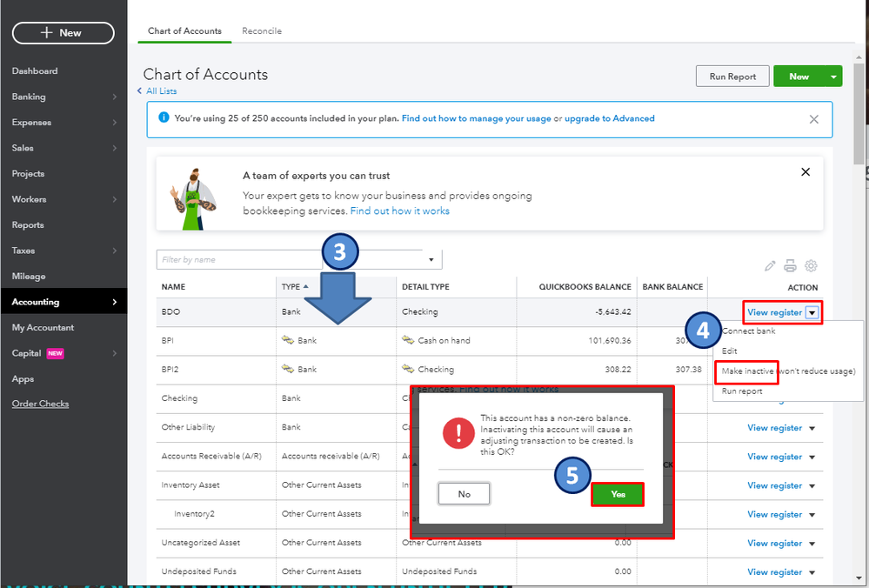Open the table settings gear icon
The width and height of the screenshot is (869, 588).
pyautogui.click(x=811, y=266)
